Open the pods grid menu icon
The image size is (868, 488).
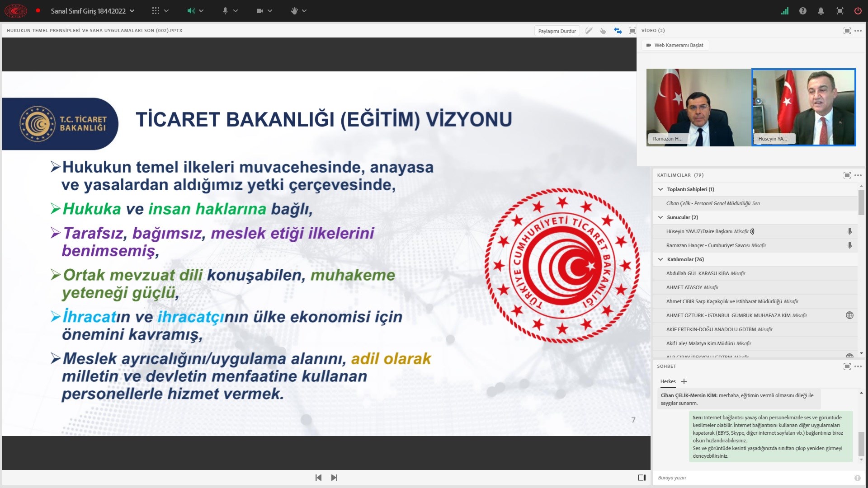click(156, 10)
